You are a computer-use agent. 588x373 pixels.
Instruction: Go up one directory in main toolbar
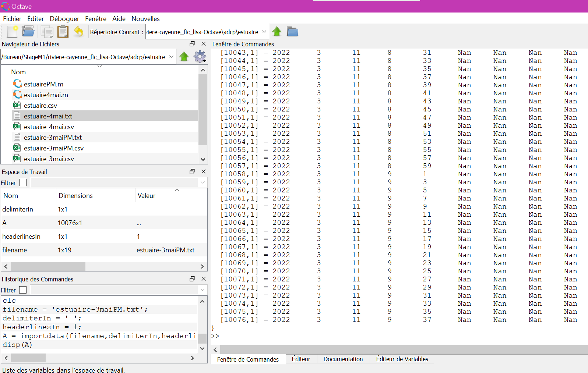coord(277,32)
